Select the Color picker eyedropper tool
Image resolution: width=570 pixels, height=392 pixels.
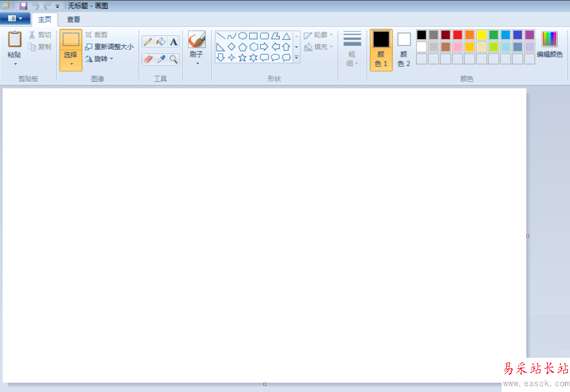pos(161,59)
